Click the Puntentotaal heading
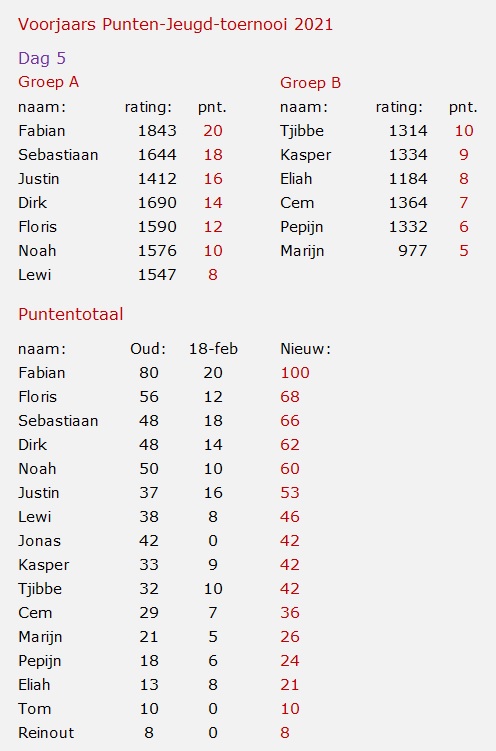This screenshot has width=496, height=751. [x=70, y=314]
